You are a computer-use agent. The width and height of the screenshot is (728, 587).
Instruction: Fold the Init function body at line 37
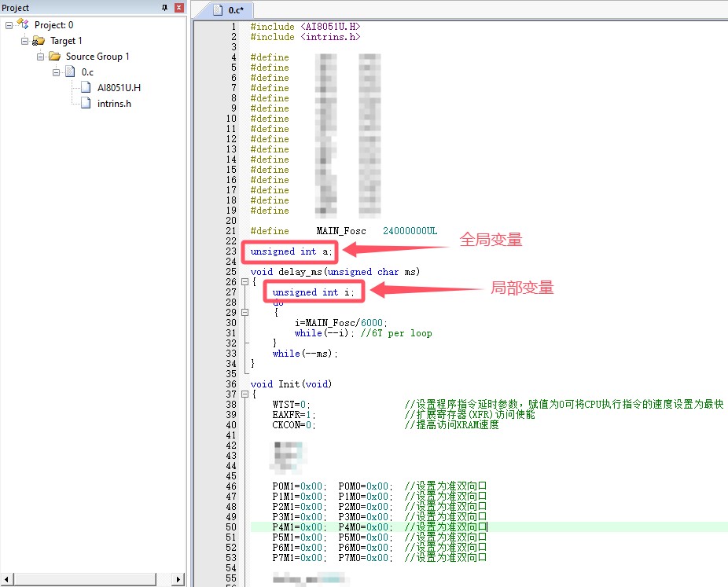click(245, 394)
